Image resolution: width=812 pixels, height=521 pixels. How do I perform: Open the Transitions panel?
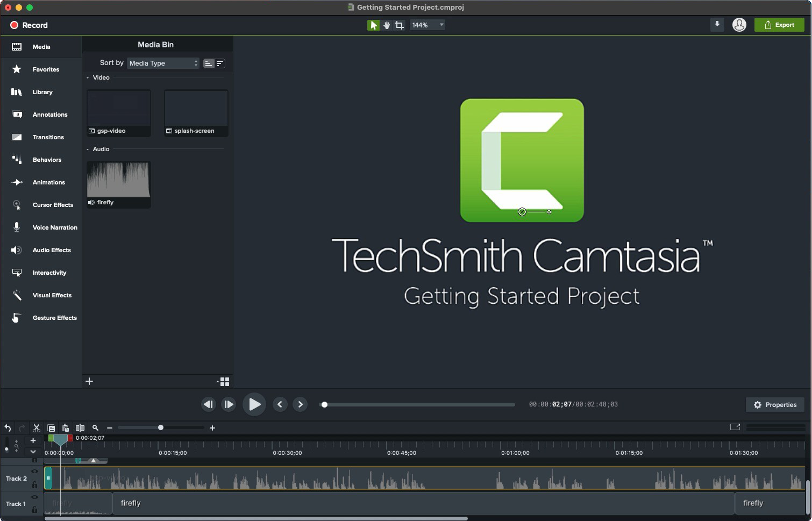[48, 137]
